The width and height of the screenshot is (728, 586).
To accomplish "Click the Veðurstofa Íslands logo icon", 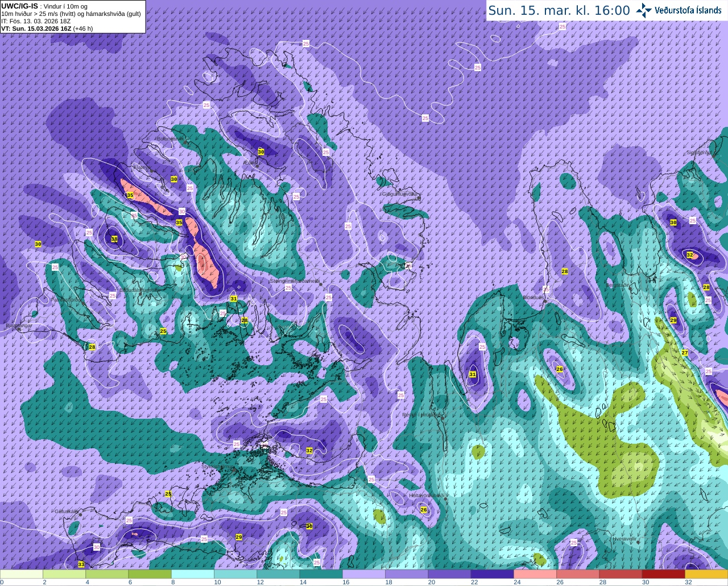I will coord(643,10).
